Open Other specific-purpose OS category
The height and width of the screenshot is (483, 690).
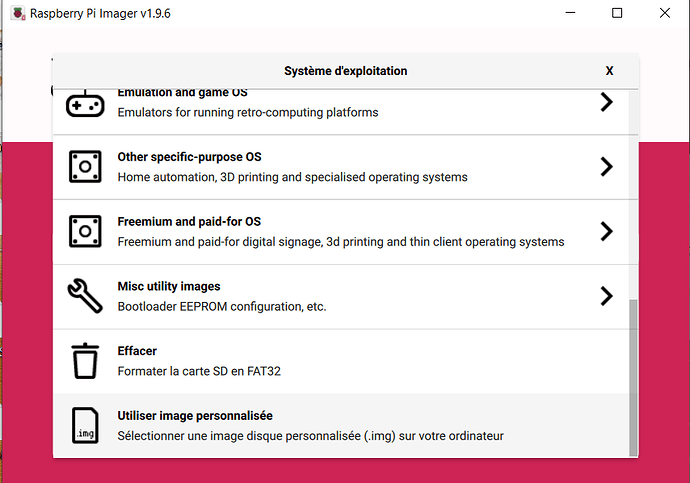pyautogui.click(x=341, y=167)
